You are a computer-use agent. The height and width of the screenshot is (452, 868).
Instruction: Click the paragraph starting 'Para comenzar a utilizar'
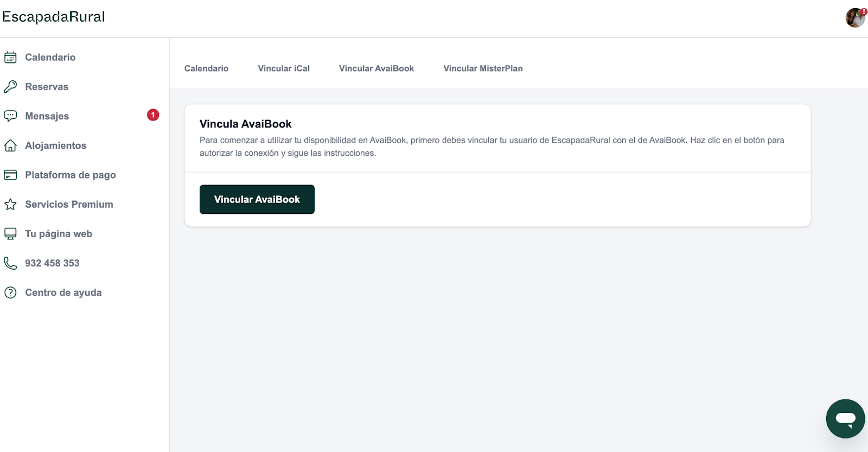point(492,147)
